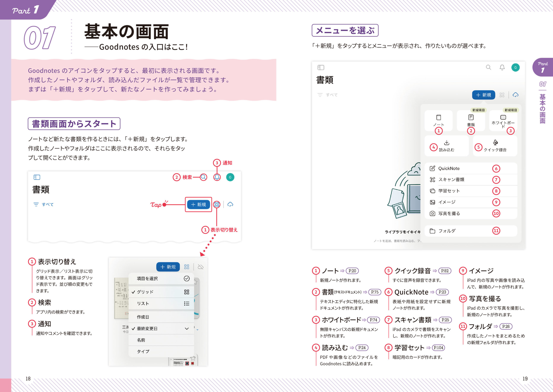
Task: Choose the 読み込む import tile
Action: click(446, 146)
